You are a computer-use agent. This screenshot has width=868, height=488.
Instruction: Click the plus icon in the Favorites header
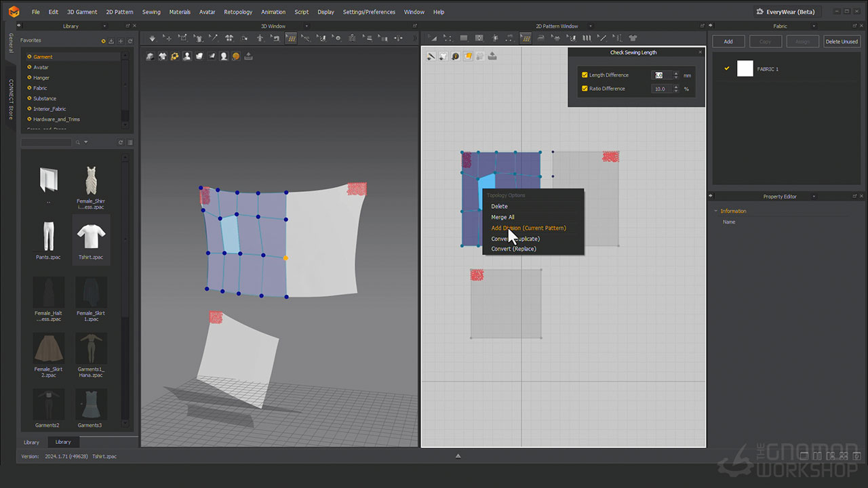(121, 41)
